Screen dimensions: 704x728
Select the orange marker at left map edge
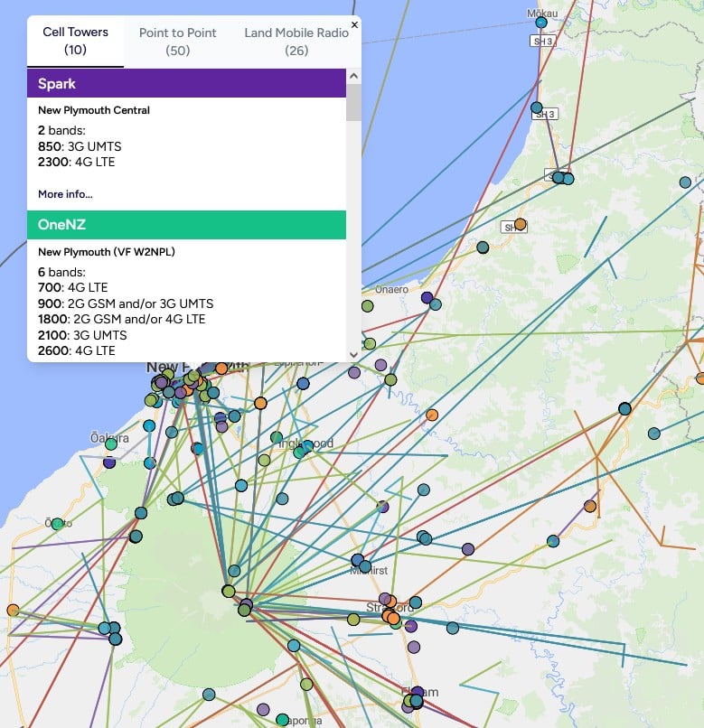pyautogui.click(x=13, y=610)
